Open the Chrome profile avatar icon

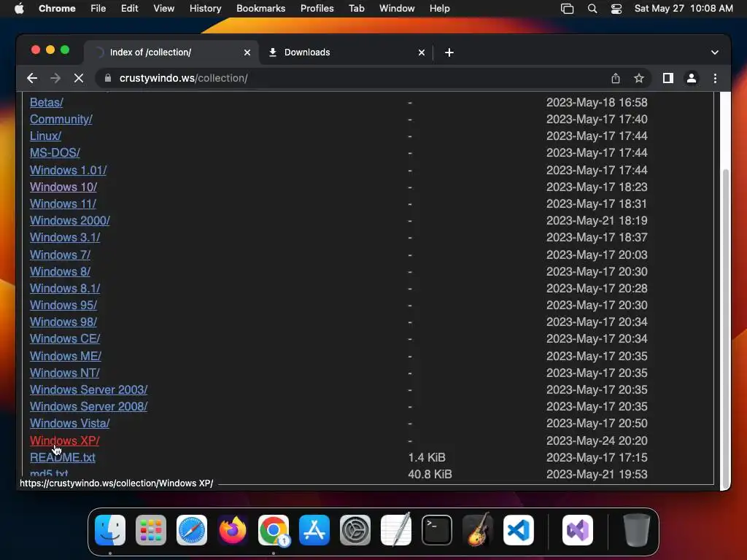coord(692,78)
